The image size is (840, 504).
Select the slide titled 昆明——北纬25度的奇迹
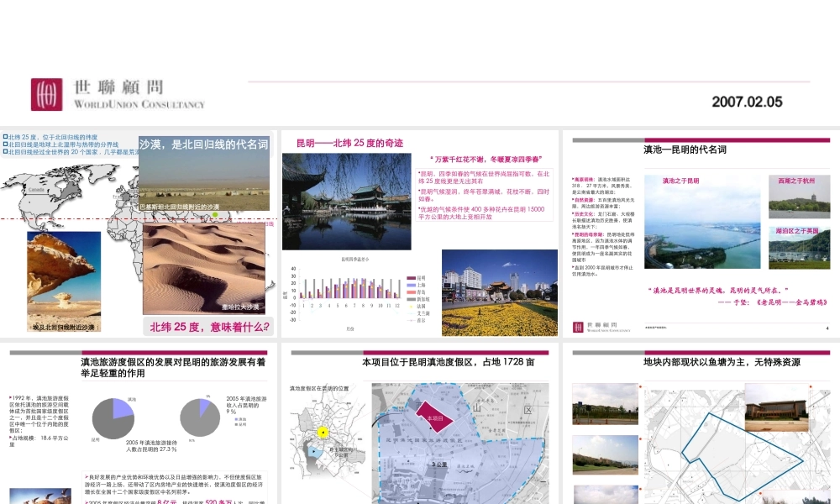point(420,234)
